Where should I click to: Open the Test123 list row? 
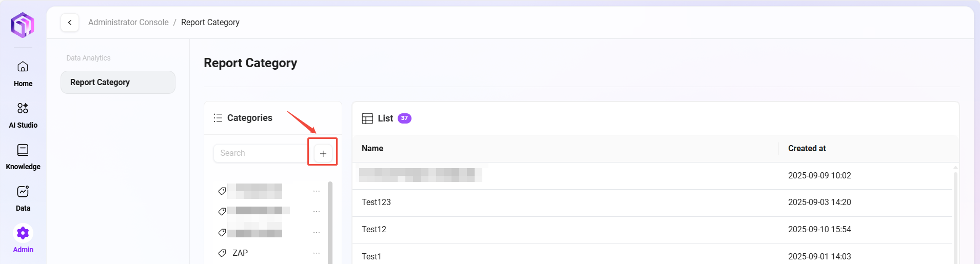(376, 202)
